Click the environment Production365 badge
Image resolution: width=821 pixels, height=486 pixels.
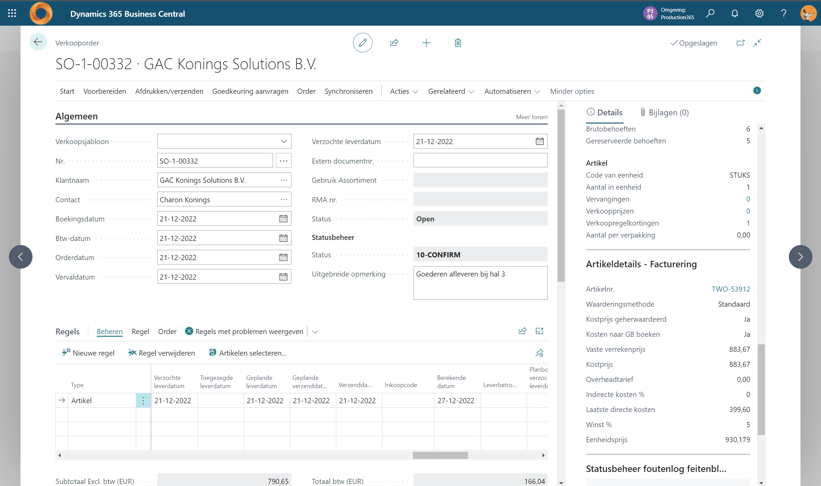(x=669, y=13)
